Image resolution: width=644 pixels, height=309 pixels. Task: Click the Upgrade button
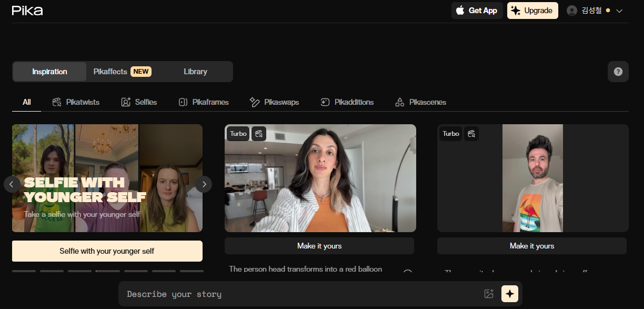click(x=532, y=11)
